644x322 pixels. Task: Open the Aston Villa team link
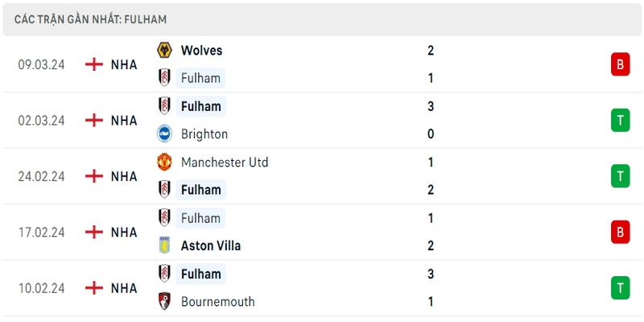tap(211, 246)
